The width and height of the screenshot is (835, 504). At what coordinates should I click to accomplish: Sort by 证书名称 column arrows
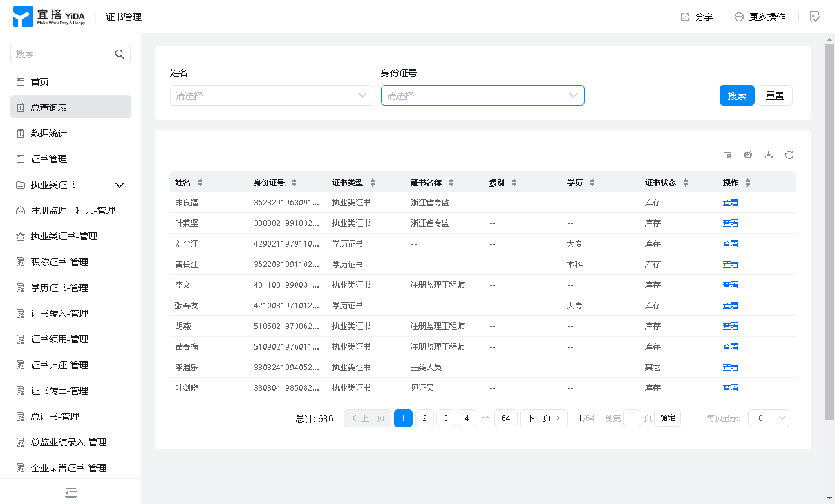[451, 183]
